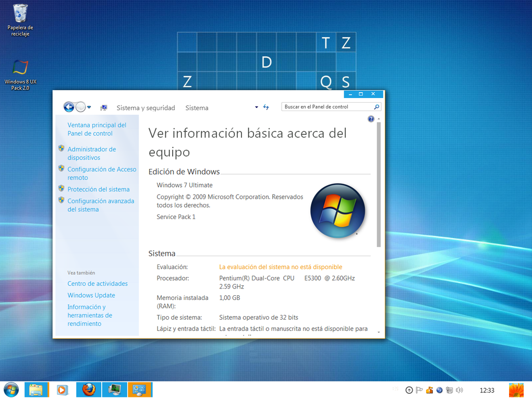Click the orange flower user tile on taskbar
532x398 pixels.
point(516,390)
